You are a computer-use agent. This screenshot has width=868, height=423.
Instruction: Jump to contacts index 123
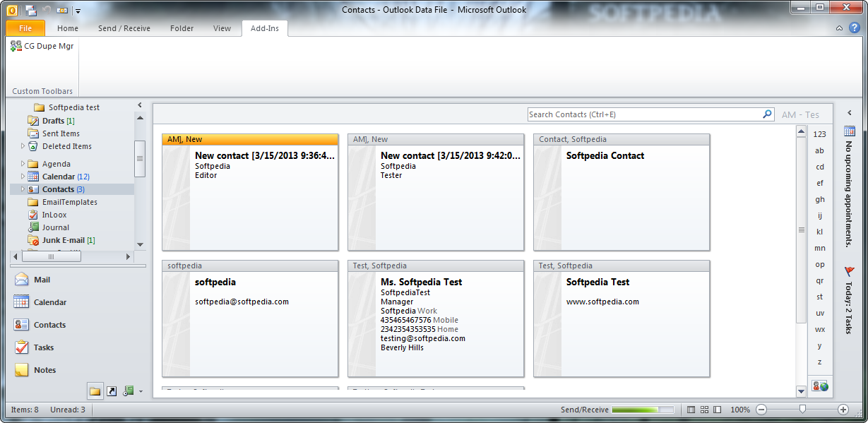click(820, 134)
